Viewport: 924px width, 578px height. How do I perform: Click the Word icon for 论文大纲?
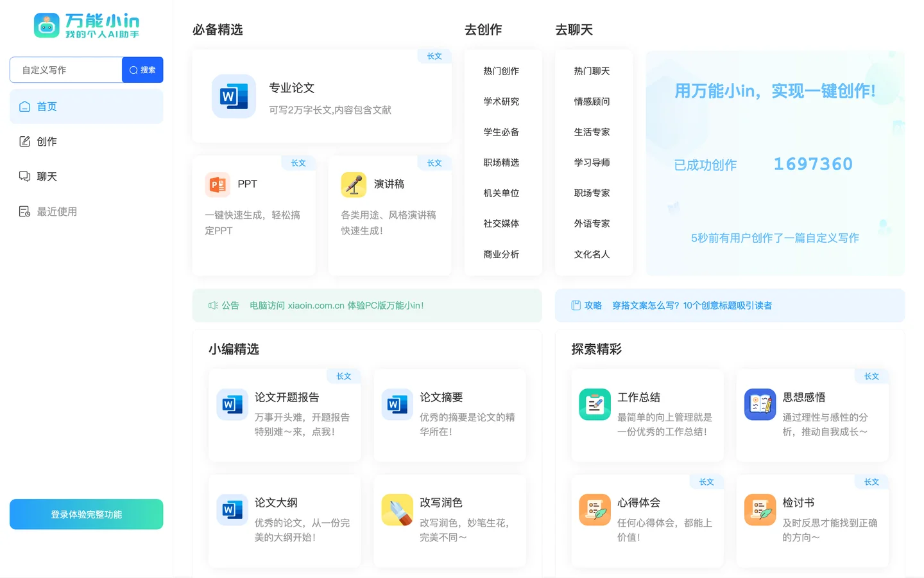(232, 510)
